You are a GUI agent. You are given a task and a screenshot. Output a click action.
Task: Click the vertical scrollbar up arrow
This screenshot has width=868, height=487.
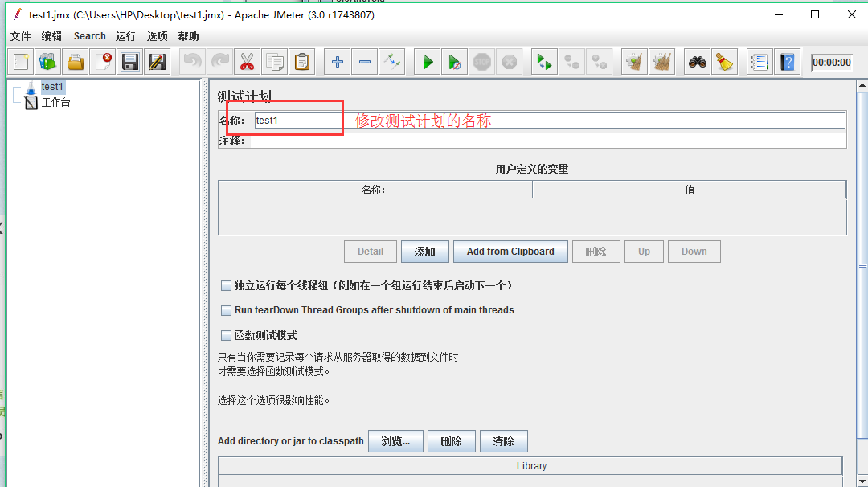pyautogui.click(x=862, y=86)
